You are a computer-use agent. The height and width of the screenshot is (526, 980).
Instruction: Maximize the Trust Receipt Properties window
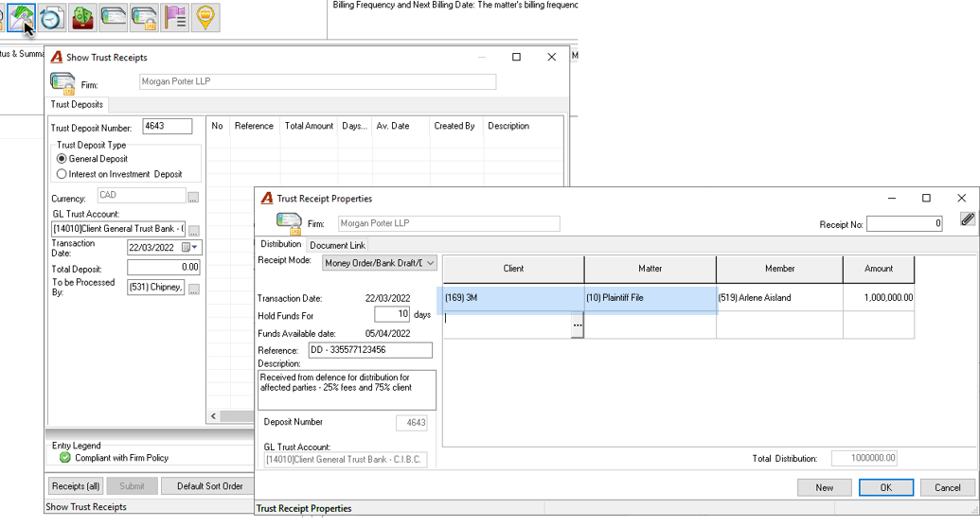pos(926,198)
